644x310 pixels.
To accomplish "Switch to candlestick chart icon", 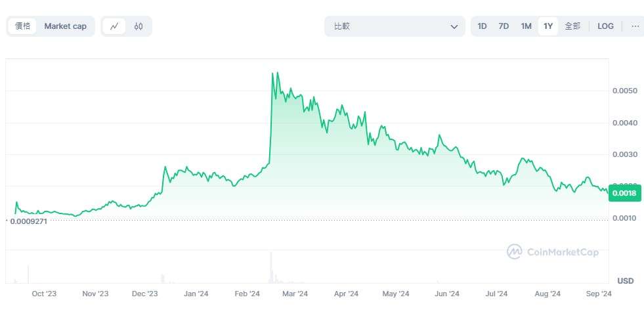I will tap(138, 26).
